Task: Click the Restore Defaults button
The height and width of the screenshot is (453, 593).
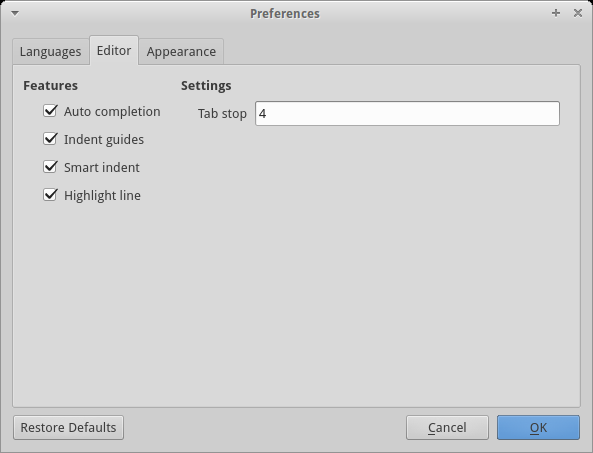Action: pos(68,427)
